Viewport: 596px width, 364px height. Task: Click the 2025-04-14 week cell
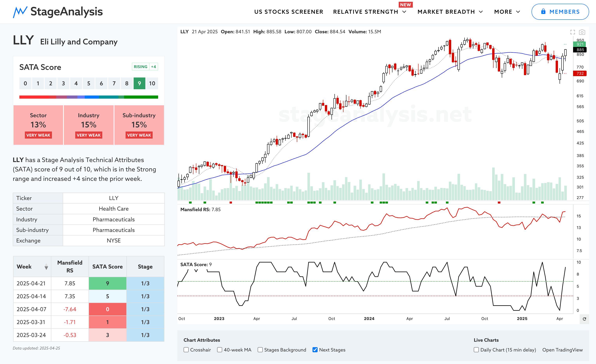pos(32,296)
